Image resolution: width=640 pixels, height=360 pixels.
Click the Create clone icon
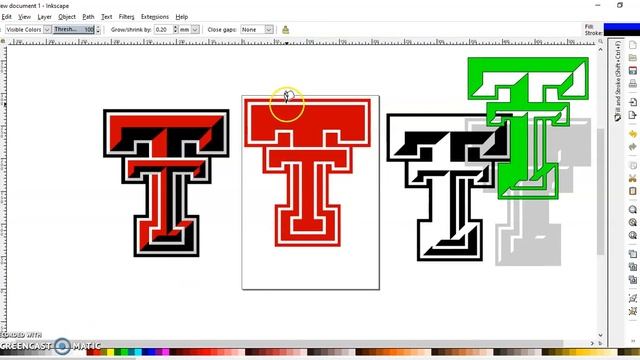633,267
